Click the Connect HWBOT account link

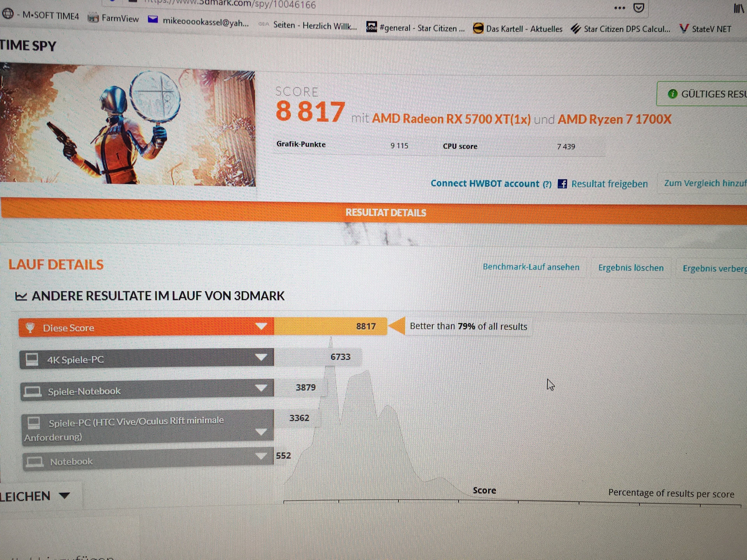[x=485, y=183]
